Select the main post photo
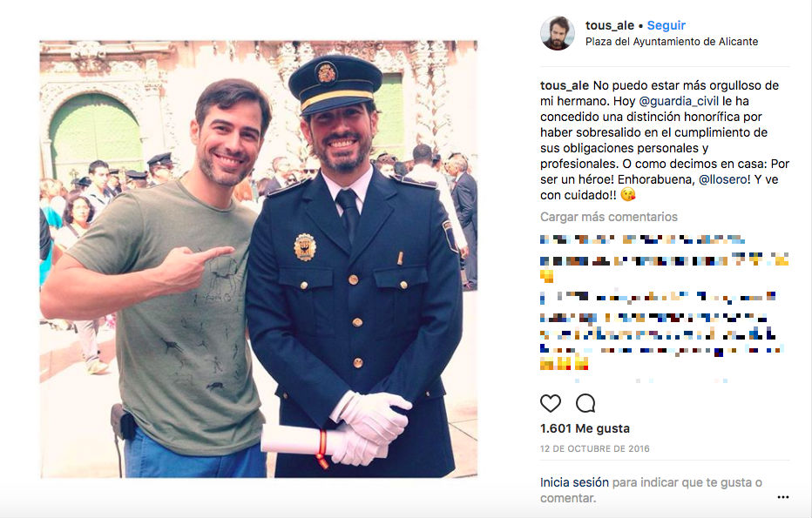 click(259, 259)
